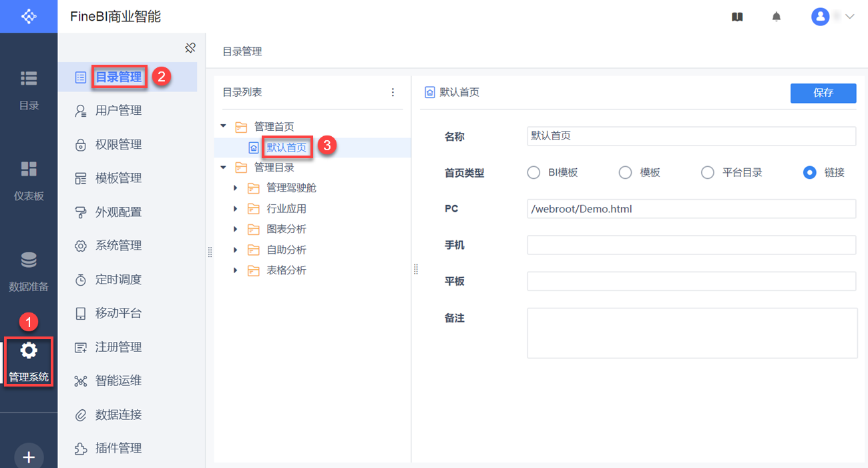Open the 目录列表 more options menu
Screen dimensions: 868x468
click(393, 93)
